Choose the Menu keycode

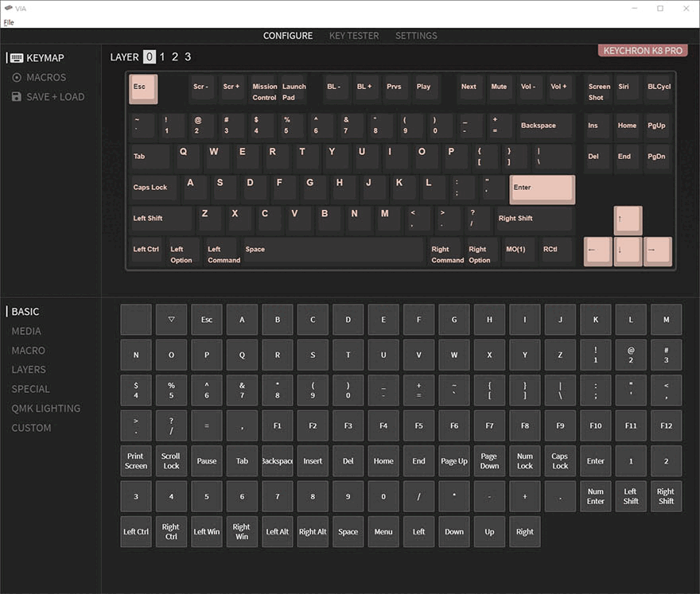(383, 531)
